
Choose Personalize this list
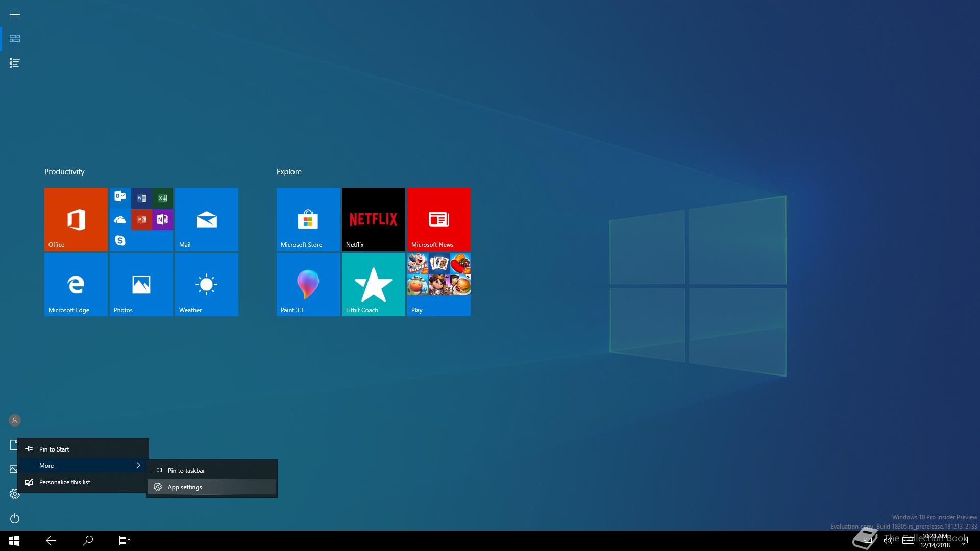[x=83, y=482]
